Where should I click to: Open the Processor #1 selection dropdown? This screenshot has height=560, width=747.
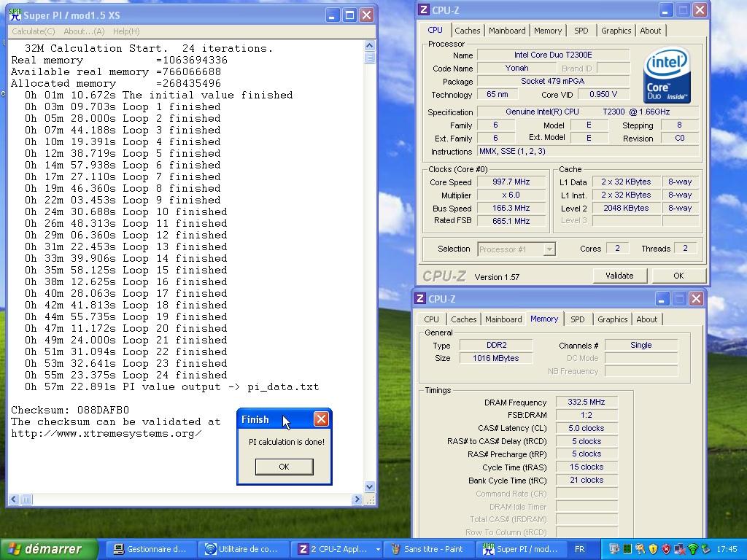(516, 249)
